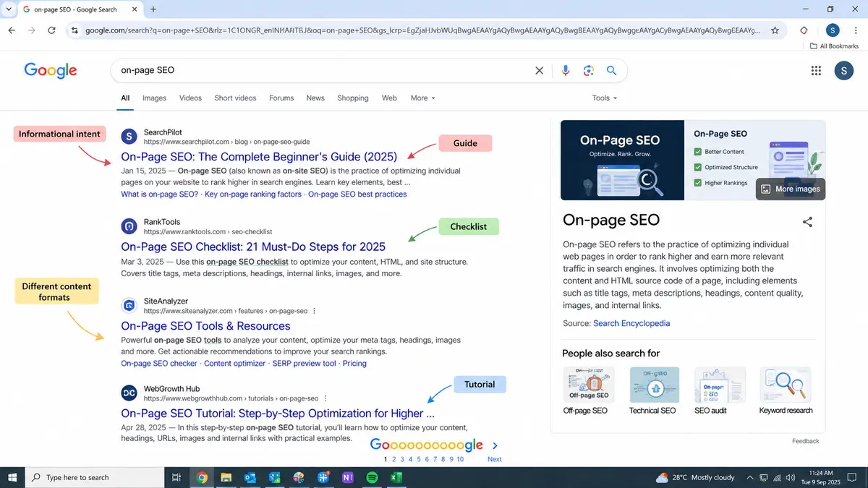Open Keyword research related search thumbnail
This screenshot has height=488, width=868.
point(786,385)
